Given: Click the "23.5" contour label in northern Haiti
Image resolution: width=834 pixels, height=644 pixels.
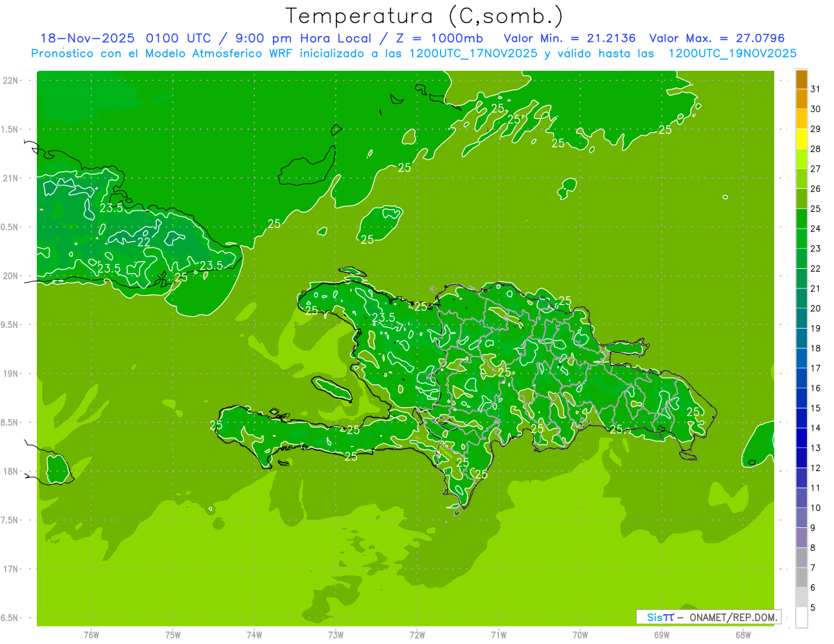Looking at the screenshot, I should [x=384, y=317].
